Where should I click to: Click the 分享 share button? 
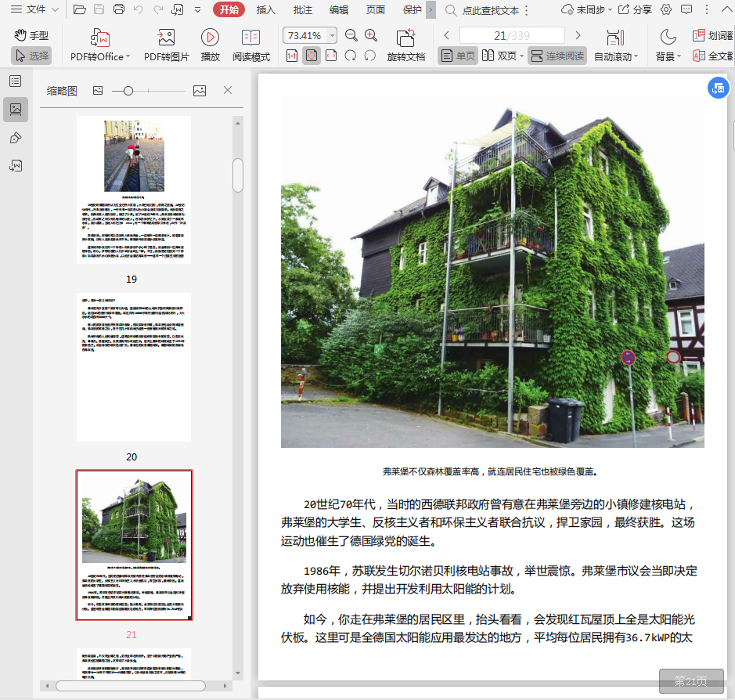pyautogui.click(x=635, y=10)
